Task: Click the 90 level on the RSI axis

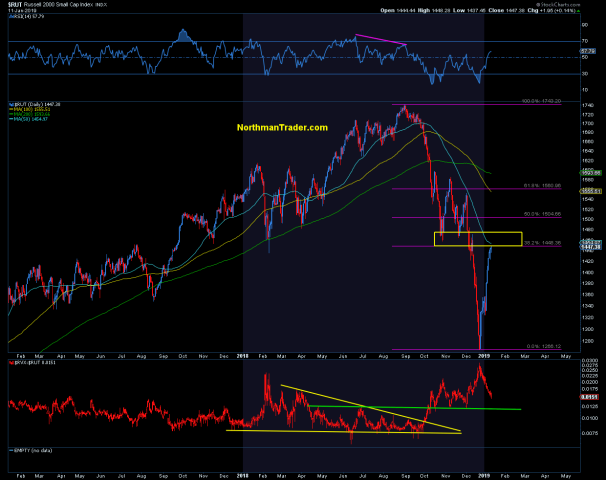Action: [585, 25]
